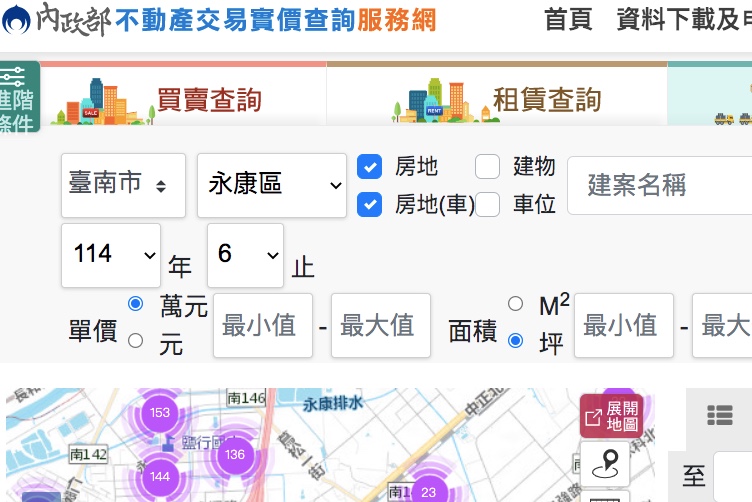The height and width of the screenshot is (502, 752).
Task: Open the 臺南市 city dropdown
Action: [x=123, y=185]
